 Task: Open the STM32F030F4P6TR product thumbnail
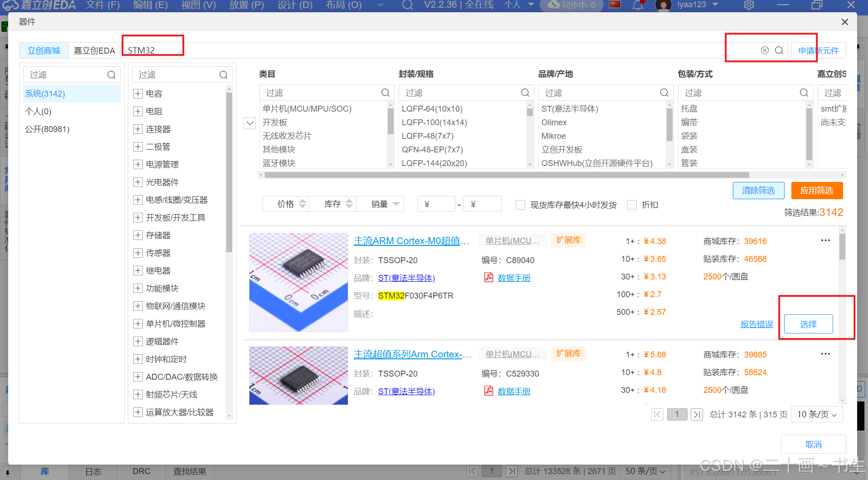point(298,282)
